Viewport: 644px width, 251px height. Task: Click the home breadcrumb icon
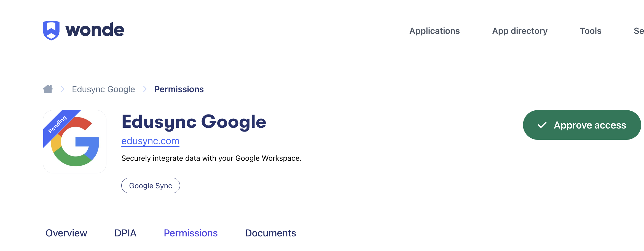[x=48, y=89]
